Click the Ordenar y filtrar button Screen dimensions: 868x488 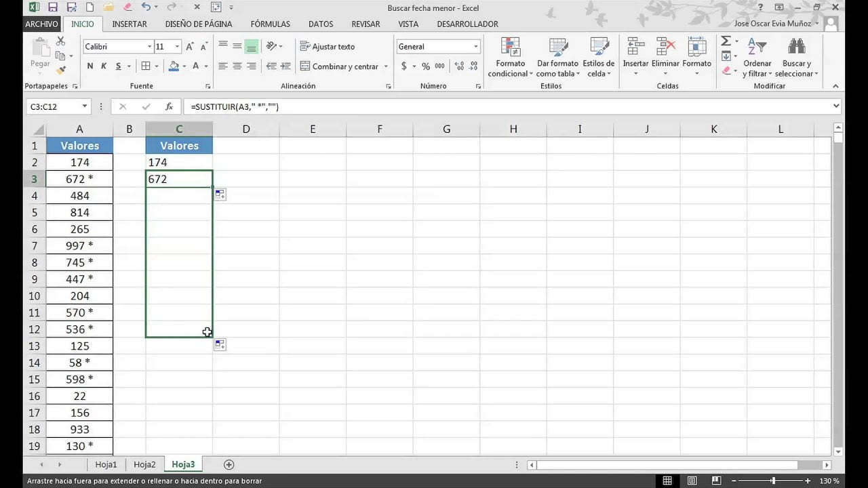(x=757, y=57)
